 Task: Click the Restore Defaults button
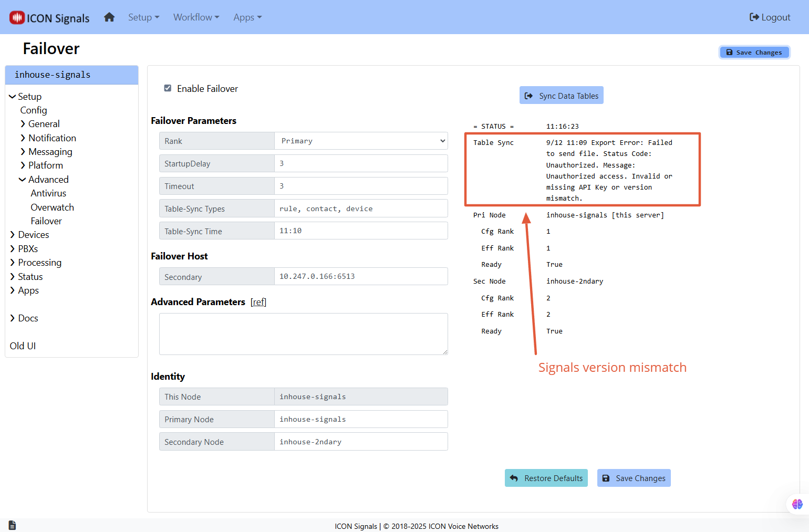click(546, 478)
